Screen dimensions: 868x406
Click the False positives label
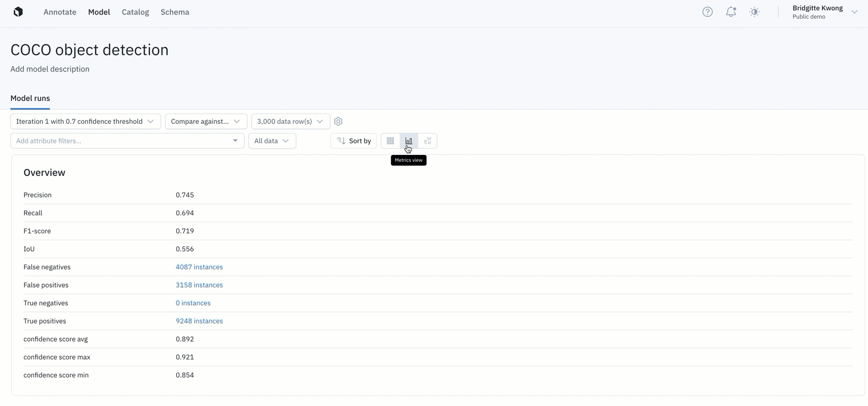click(46, 285)
